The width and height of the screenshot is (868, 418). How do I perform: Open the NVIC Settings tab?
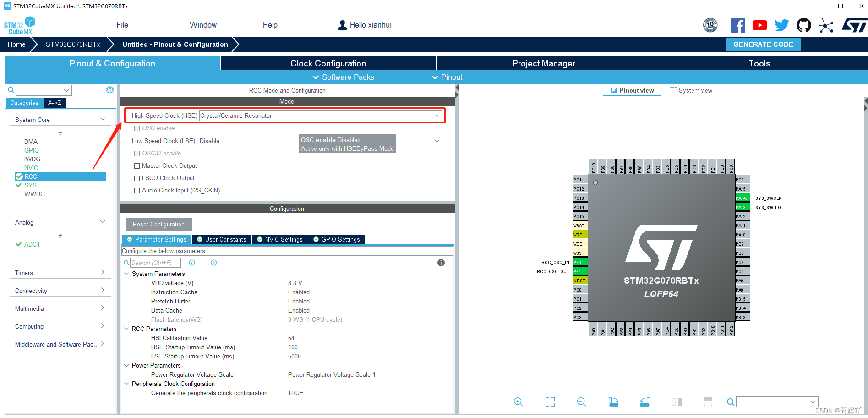coord(280,240)
